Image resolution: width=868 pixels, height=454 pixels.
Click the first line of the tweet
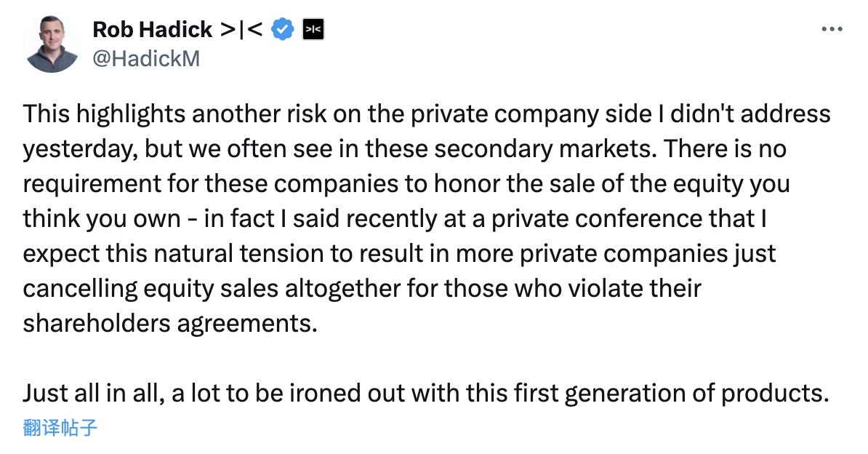427,113
